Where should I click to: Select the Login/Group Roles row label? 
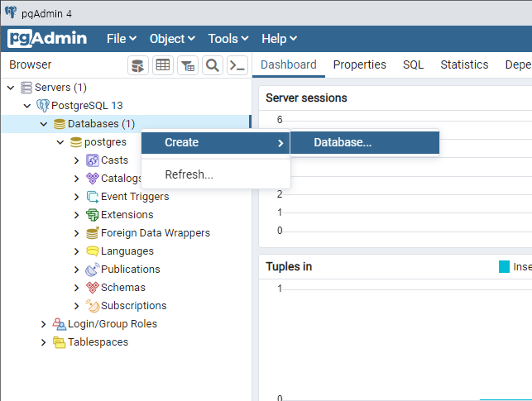(x=113, y=324)
